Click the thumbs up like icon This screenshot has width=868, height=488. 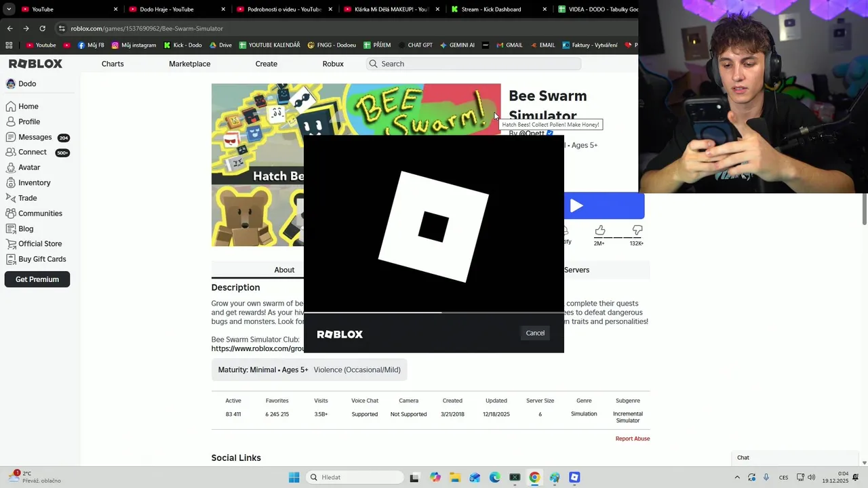tap(599, 230)
